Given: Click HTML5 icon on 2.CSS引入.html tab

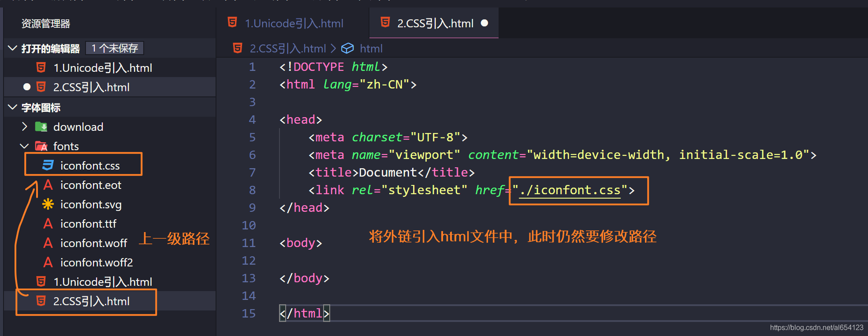Looking at the screenshot, I should click(385, 22).
